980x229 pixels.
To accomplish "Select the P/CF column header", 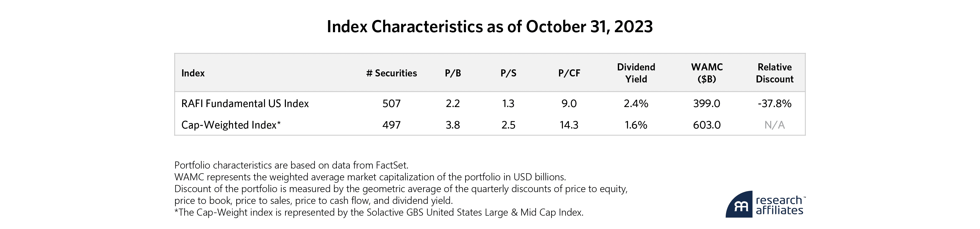I will pyautogui.click(x=569, y=73).
